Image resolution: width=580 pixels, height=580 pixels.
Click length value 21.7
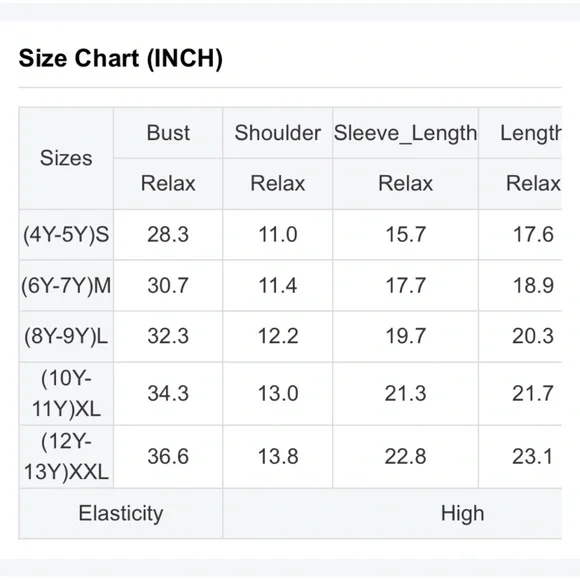point(533,394)
